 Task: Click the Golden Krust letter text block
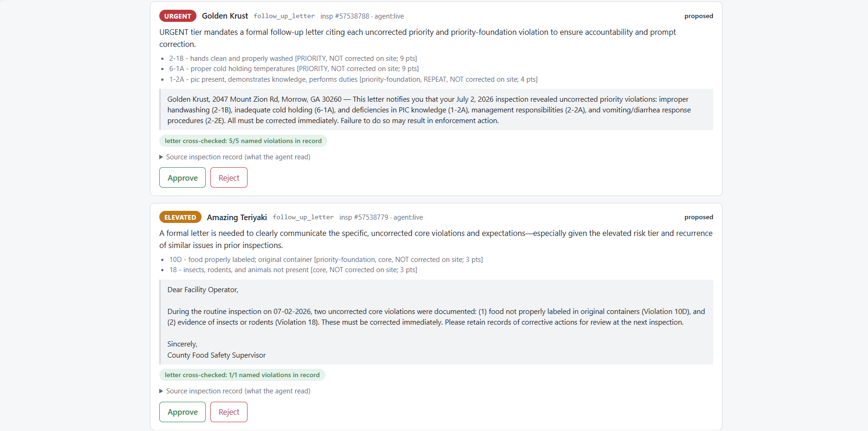pyautogui.click(x=436, y=110)
